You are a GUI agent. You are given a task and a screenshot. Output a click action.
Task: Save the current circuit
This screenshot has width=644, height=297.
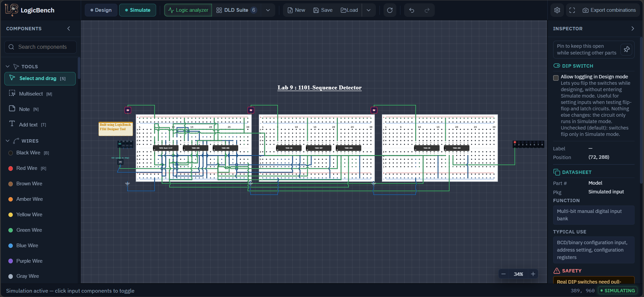(x=323, y=10)
